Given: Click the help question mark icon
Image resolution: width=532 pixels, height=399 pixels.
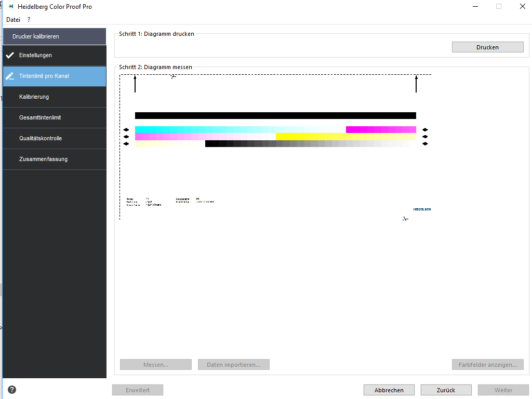Looking at the screenshot, I should (x=12, y=390).
